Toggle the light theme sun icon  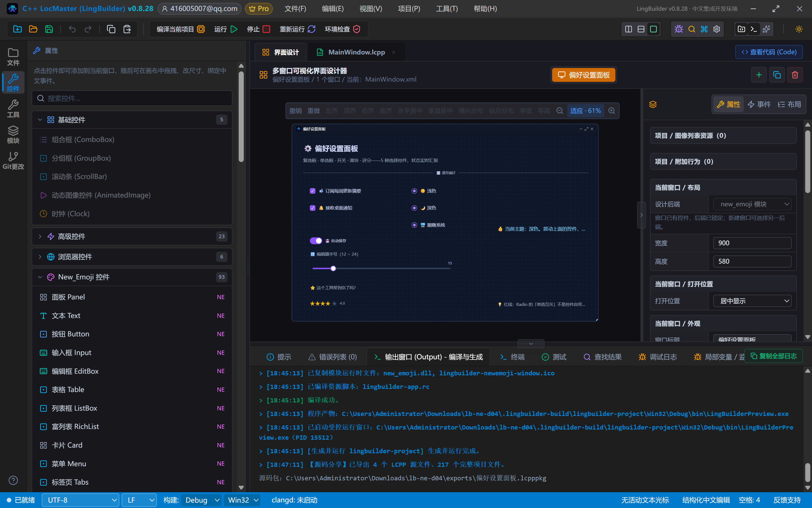pos(799,29)
